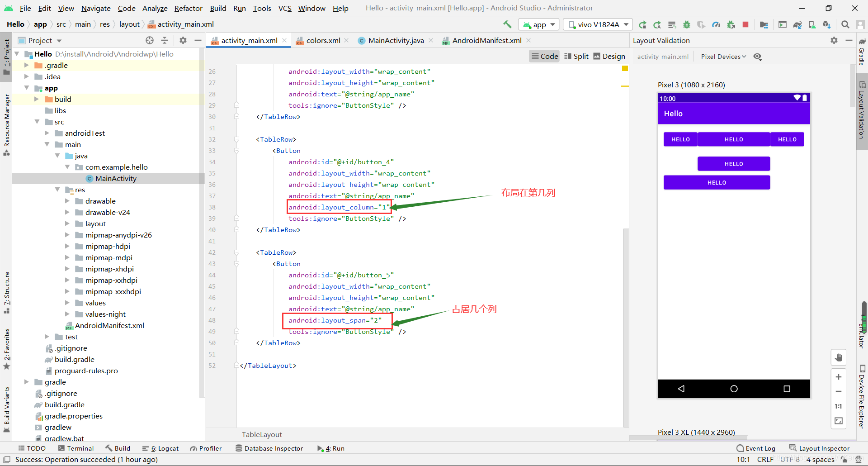
Task: Click Apply Changes and Restart Activity icon
Action: coord(657,24)
